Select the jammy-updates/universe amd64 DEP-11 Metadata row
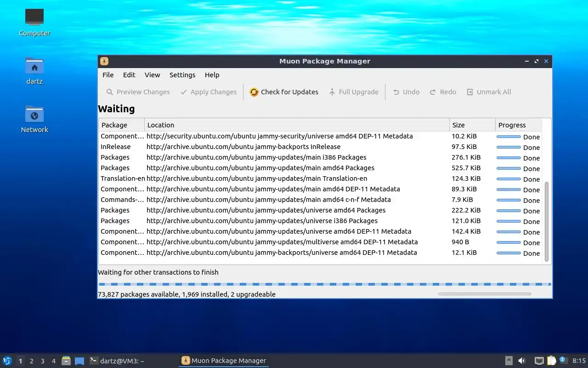Viewport: 588px width, 368px height. point(320,231)
